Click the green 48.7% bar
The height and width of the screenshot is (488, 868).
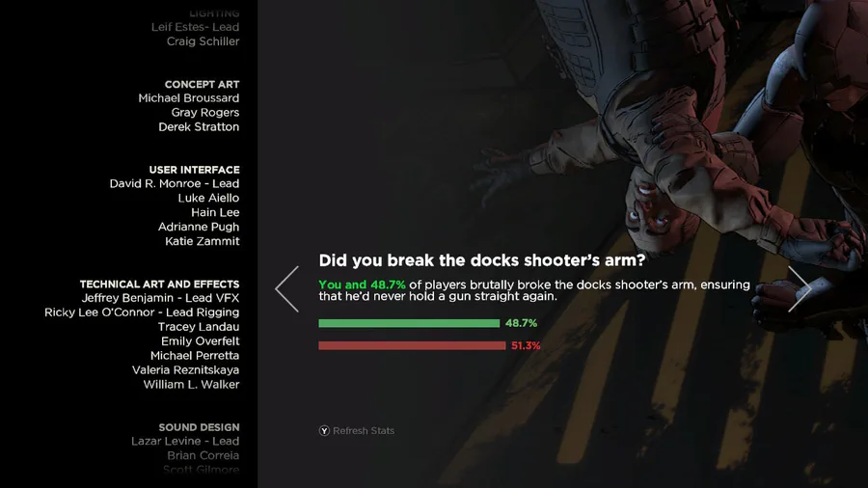(x=409, y=324)
